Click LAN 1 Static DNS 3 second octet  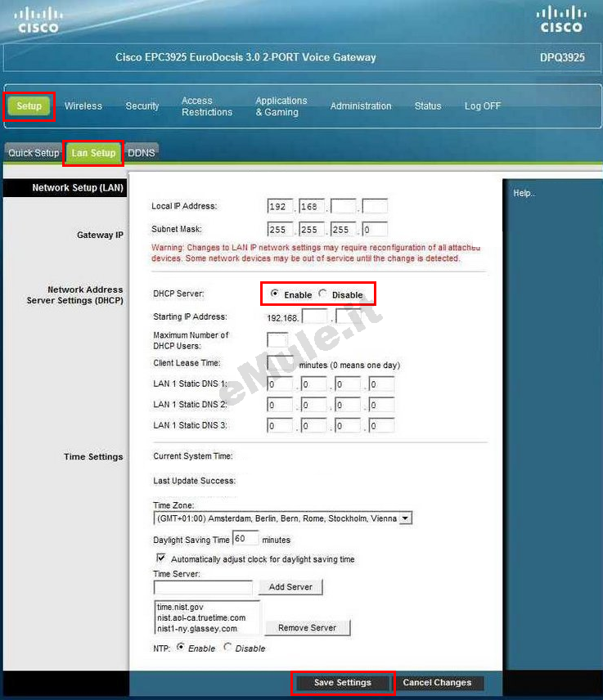(x=313, y=425)
